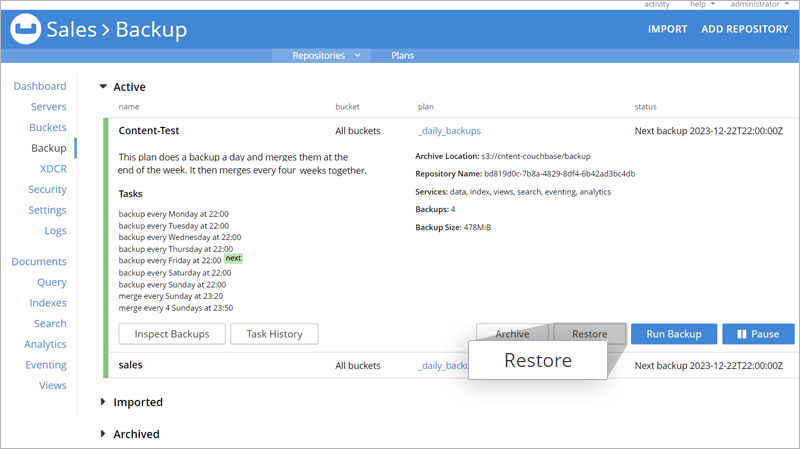Click the Content-Test next backup status
Screen dimensions: 800x449
point(709,131)
